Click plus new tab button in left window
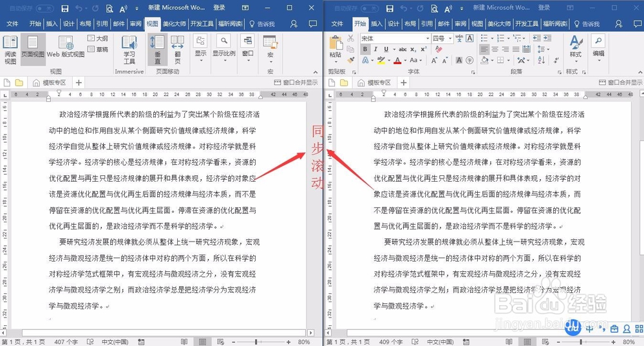The height and width of the screenshot is (346, 644). coord(79,82)
